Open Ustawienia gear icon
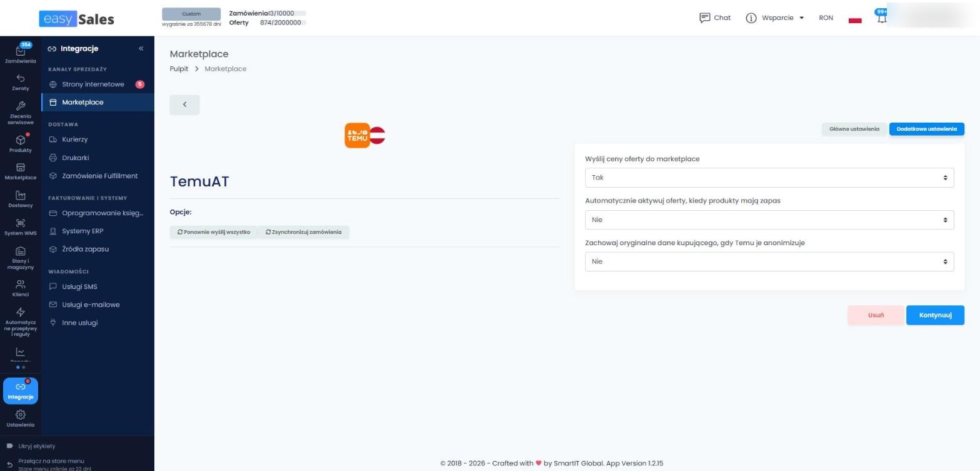Image resolution: width=980 pixels, height=471 pixels. (20, 418)
